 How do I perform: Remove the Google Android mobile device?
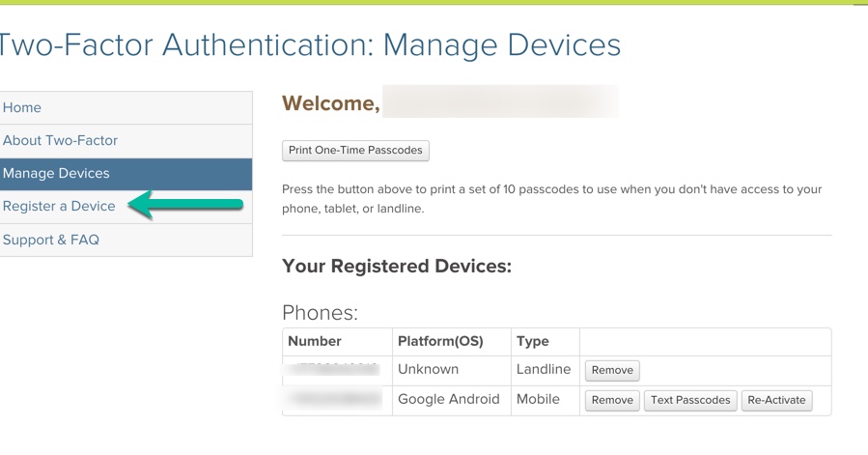[612, 400]
